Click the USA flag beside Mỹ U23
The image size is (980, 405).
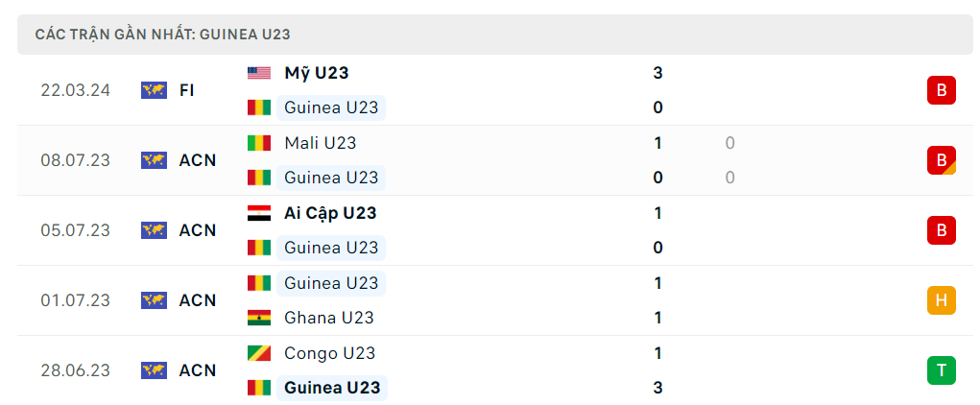258,73
